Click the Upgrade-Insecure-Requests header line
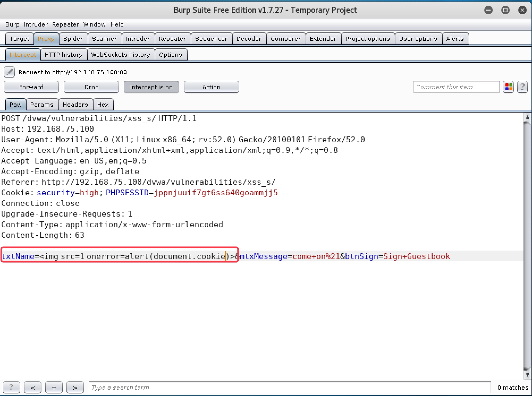The image size is (532, 396). pos(67,214)
